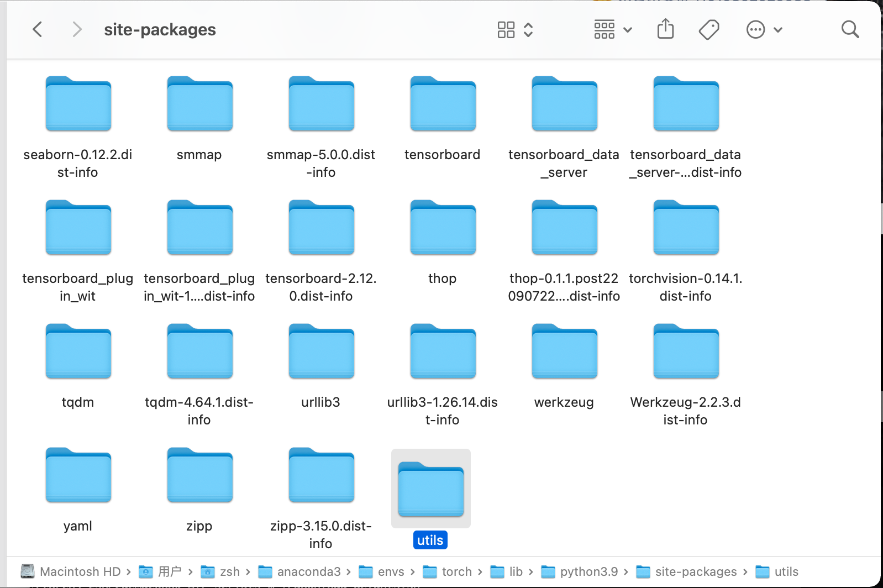The width and height of the screenshot is (883, 588).
Task: Open the Tags toolbar icon
Action: pyautogui.click(x=709, y=29)
